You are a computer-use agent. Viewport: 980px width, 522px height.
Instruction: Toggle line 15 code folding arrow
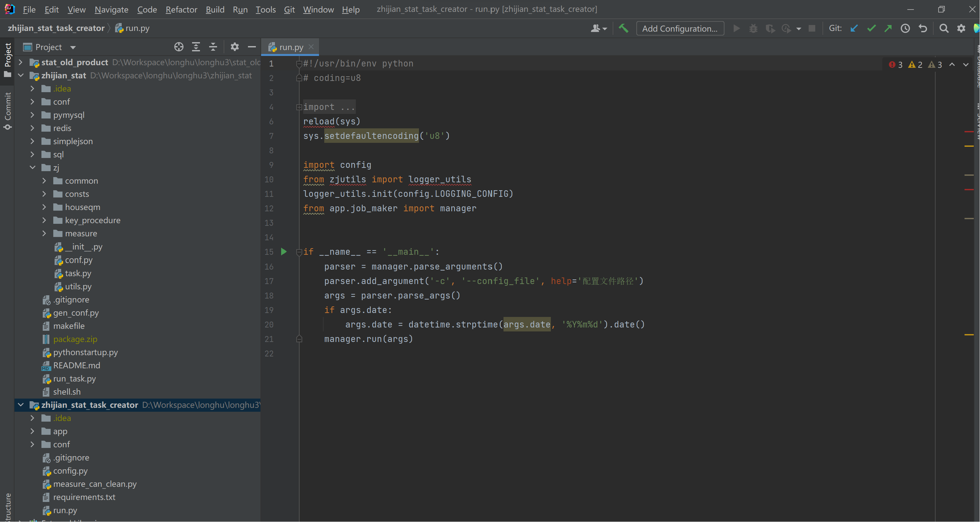click(x=300, y=251)
